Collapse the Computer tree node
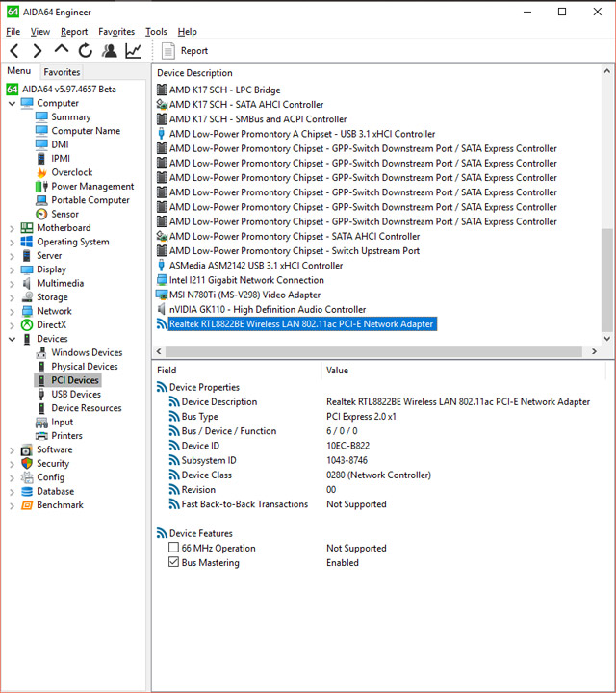 pos(12,103)
